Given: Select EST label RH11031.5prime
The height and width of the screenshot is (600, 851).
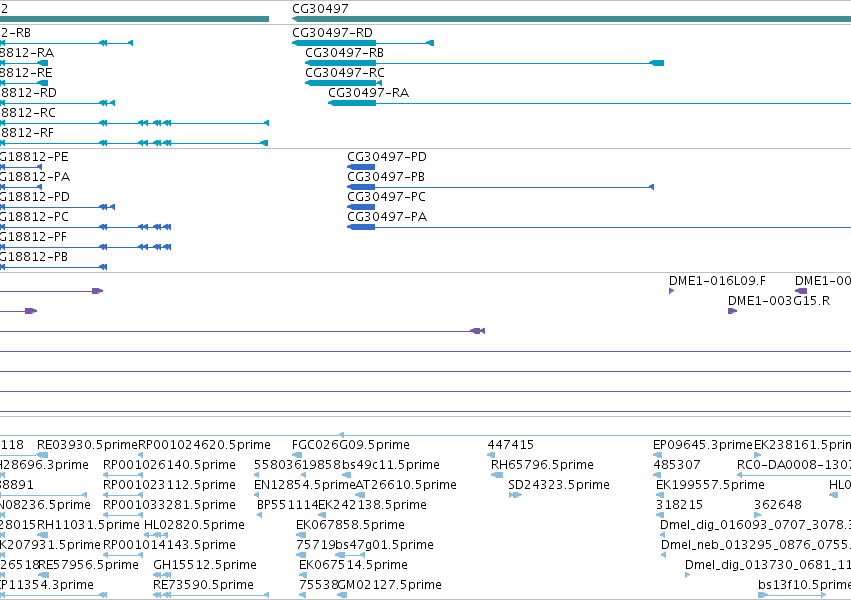Looking at the screenshot, I should pos(88,525).
